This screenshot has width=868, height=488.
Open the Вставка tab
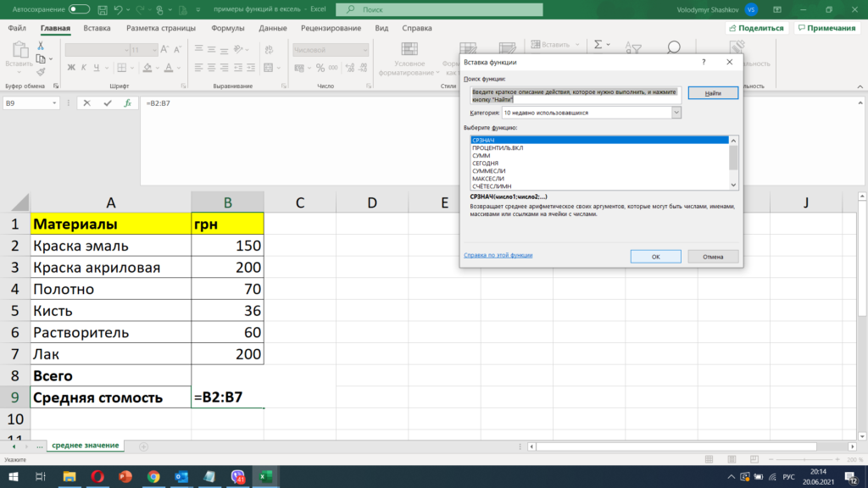97,28
